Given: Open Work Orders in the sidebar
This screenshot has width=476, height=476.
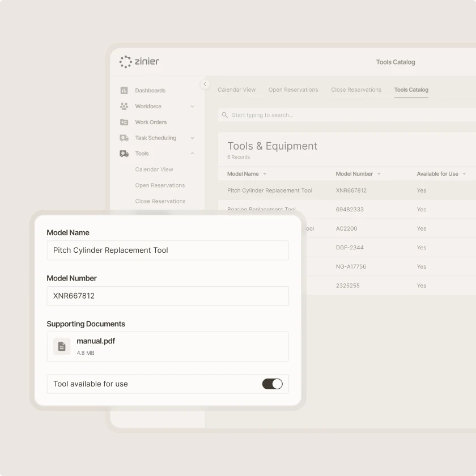Looking at the screenshot, I should 151,122.
